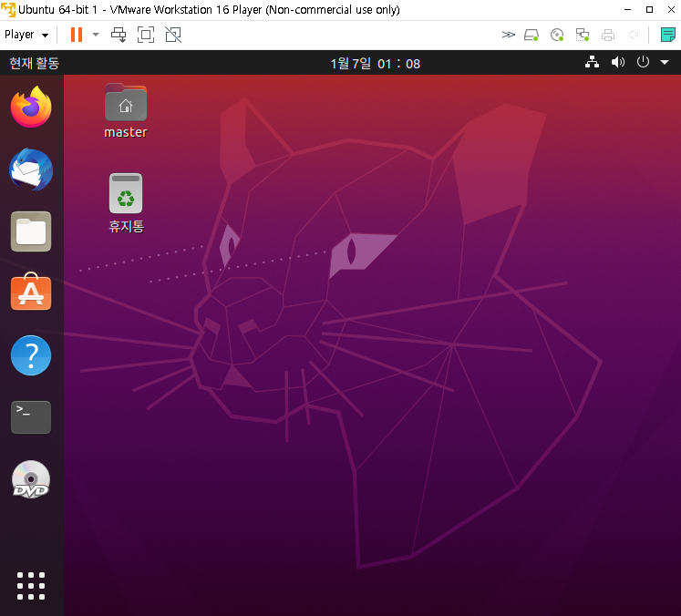This screenshot has width=681, height=616.
Task: Click the DVD disc icon in dock
Action: [x=31, y=479]
